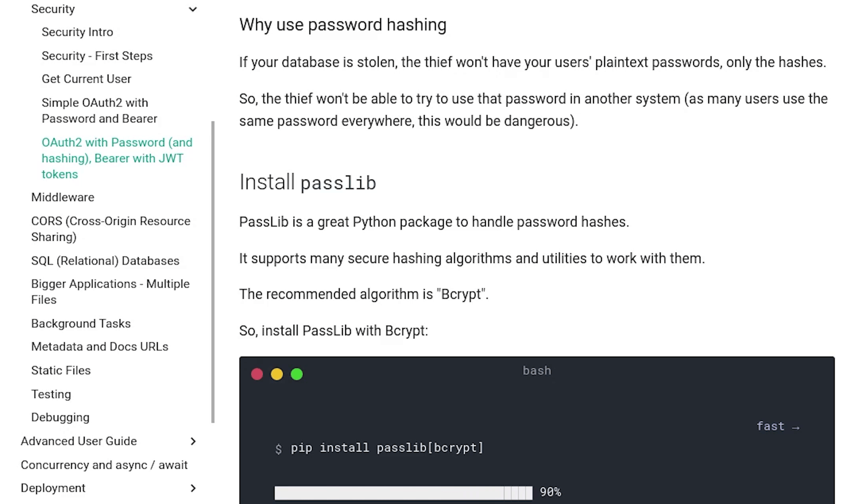This screenshot has height=504, width=841.
Task: Click the Security sidebar section icon
Action: coord(193,9)
